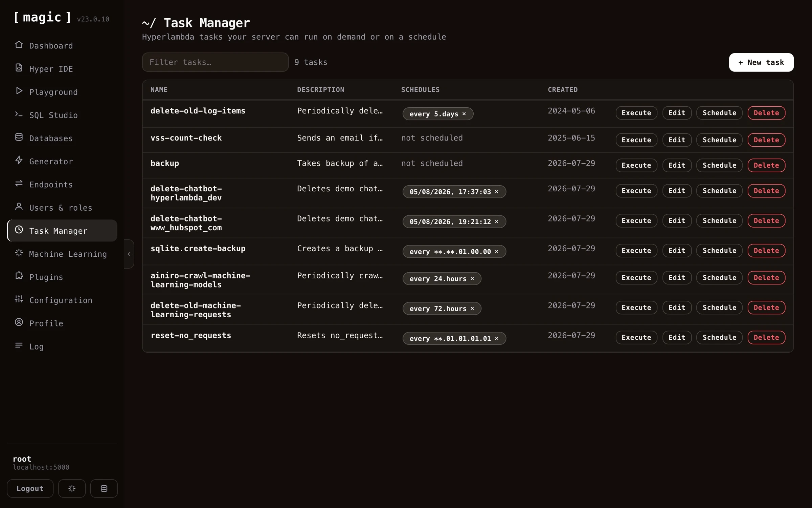812x508 pixels.
Task: Click the Task Manager clock icon
Action: 19,230
